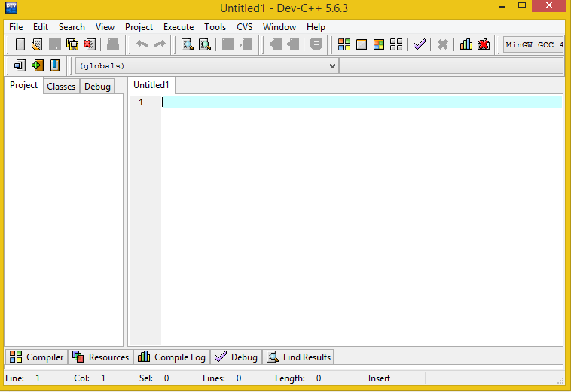Click the Insert snippet icon
Viewport: 571px width, 392px height.
pos(20,65)
